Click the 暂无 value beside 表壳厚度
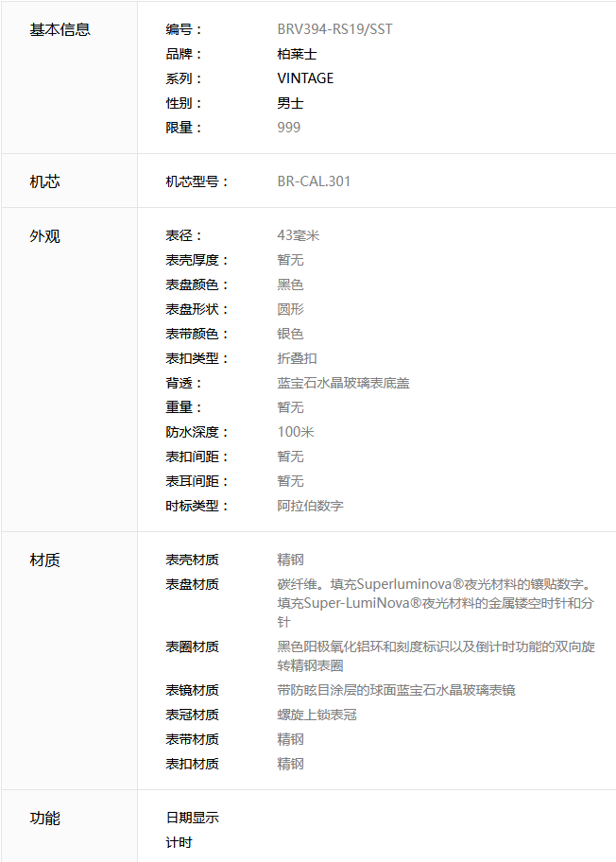The width and height of the screenshot is (616, 862). tap(290, 260)
